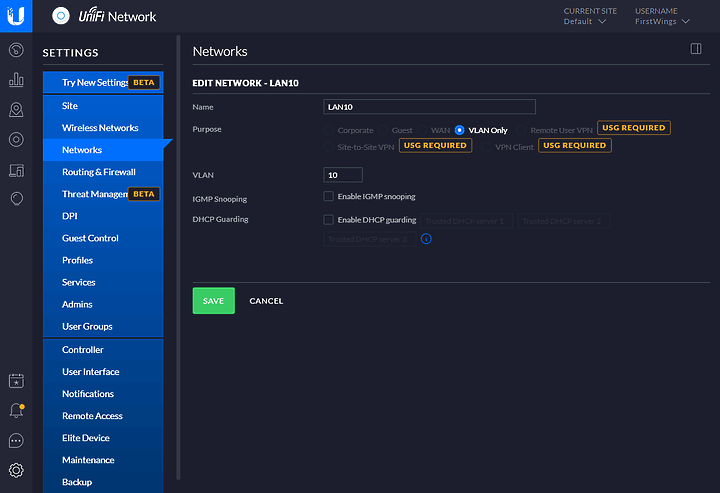Click the VLAN ID input field
The image size is (720, 493).
pos(343,175)
